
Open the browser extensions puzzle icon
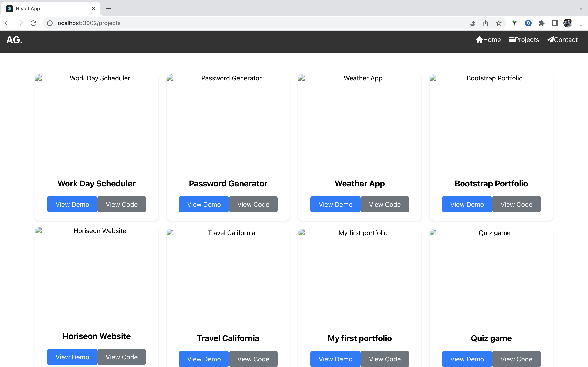coord(541,23)
